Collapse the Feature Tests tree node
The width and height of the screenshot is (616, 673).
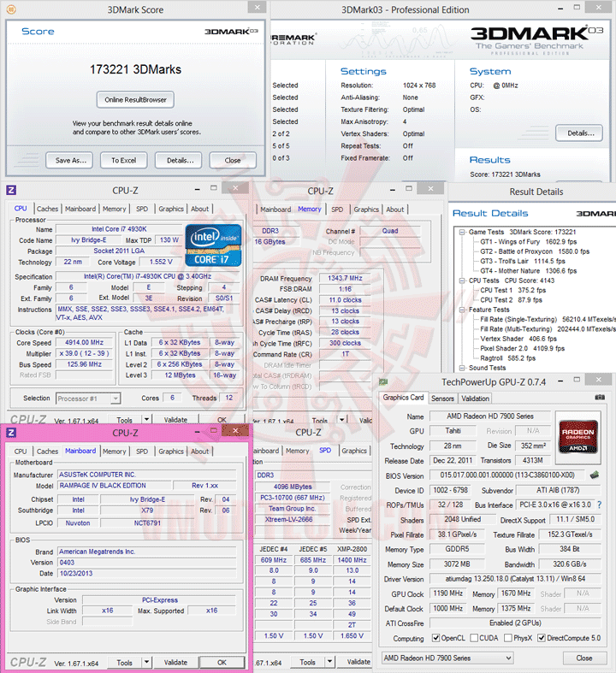point(462,310)
